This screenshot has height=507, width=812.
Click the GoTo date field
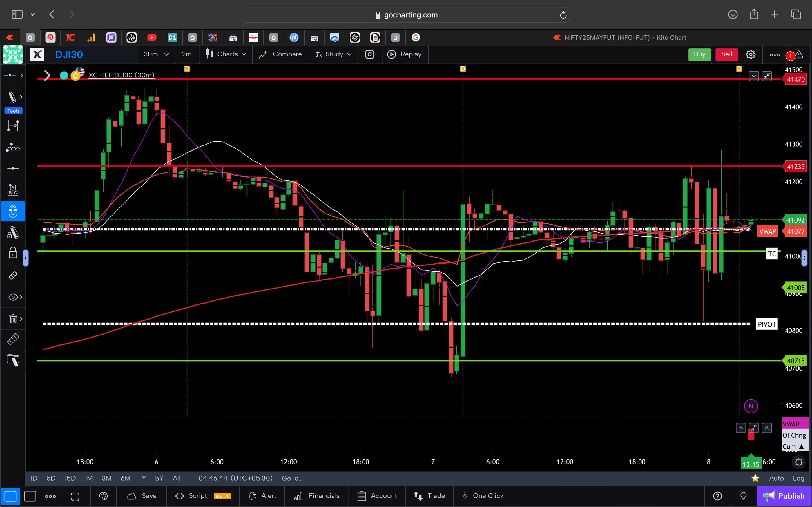point(292,478)
